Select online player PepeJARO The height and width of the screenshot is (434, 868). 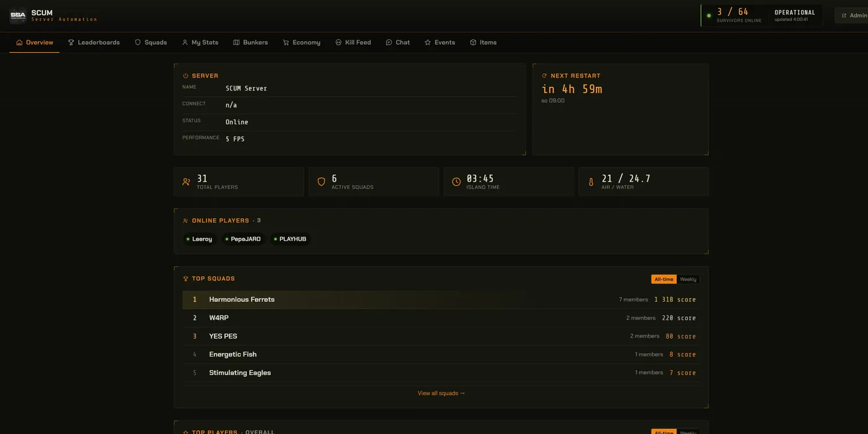point(243,239)
